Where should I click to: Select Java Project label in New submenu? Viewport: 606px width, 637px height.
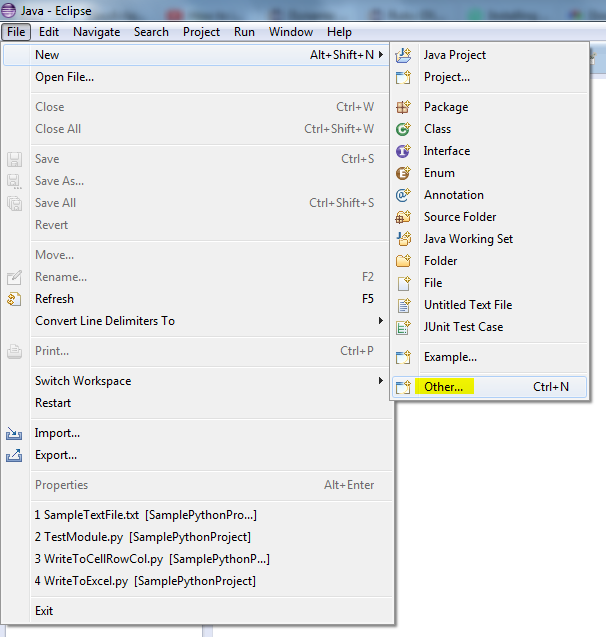[454, 55]
